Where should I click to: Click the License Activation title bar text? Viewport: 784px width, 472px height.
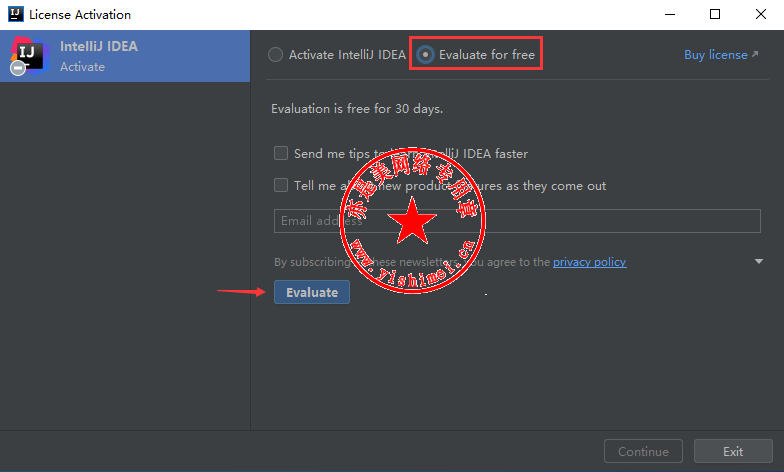point(80,15)
